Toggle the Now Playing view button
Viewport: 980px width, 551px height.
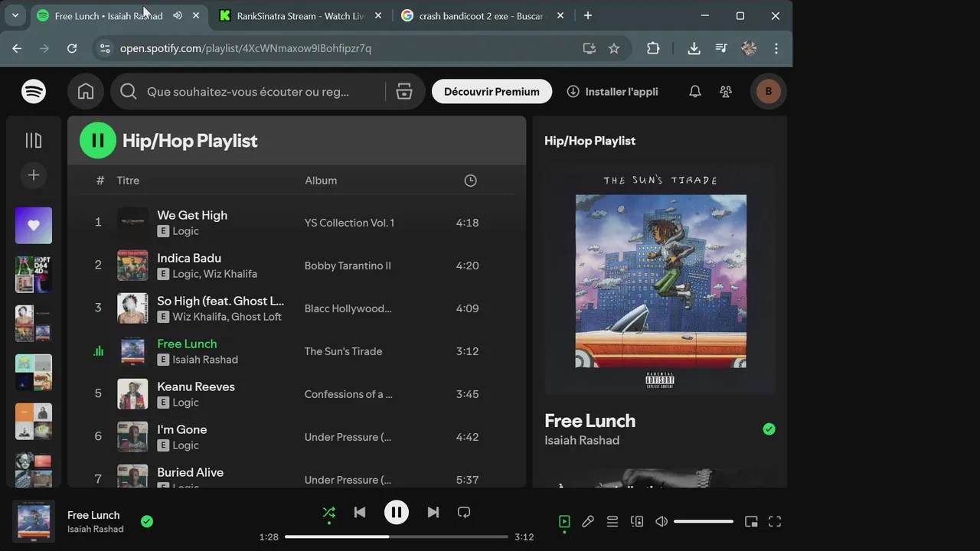pos(564,522)
